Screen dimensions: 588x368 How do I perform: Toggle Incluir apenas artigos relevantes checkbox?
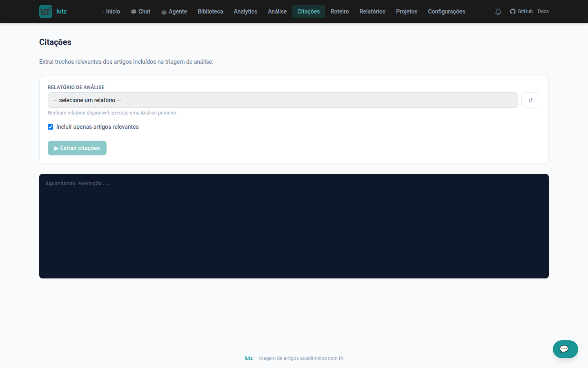click(x=51, y=127)
